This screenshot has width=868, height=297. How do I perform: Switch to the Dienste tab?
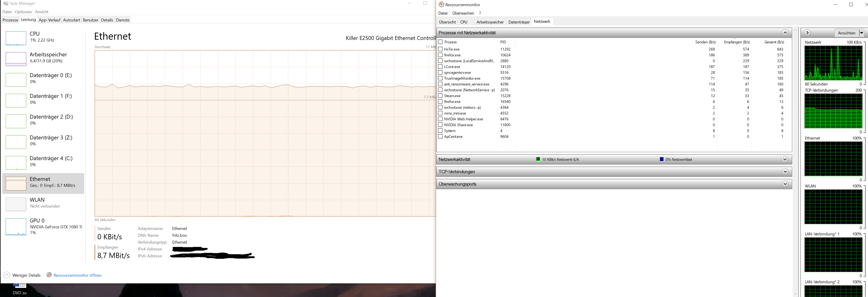[x=123, y=20]
